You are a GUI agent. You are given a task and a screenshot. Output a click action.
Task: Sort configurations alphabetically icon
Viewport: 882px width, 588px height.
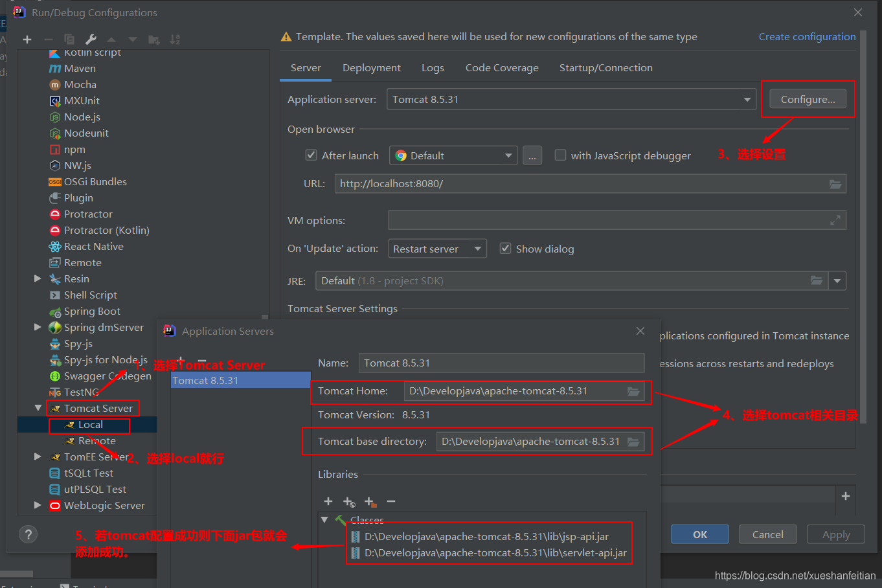(175, 40)
